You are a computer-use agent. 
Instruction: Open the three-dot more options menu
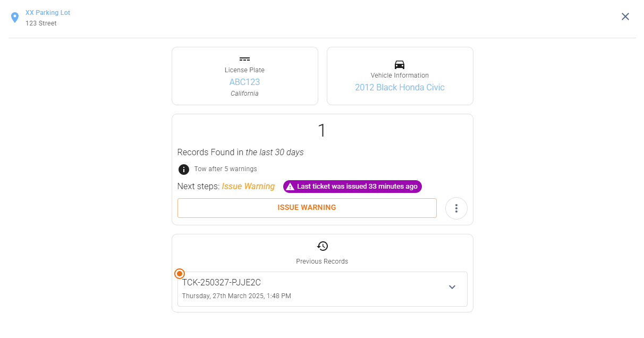456,208
